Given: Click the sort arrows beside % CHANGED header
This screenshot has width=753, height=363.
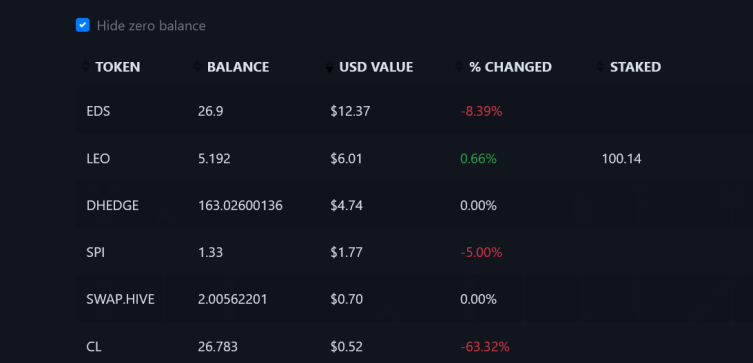Looking at the screenshot, I should point(460,66).
